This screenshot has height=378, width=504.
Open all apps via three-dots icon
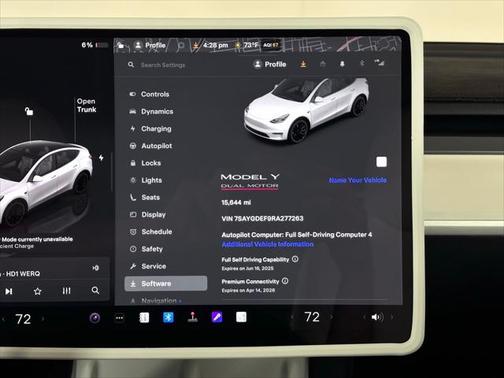point(119,318)
